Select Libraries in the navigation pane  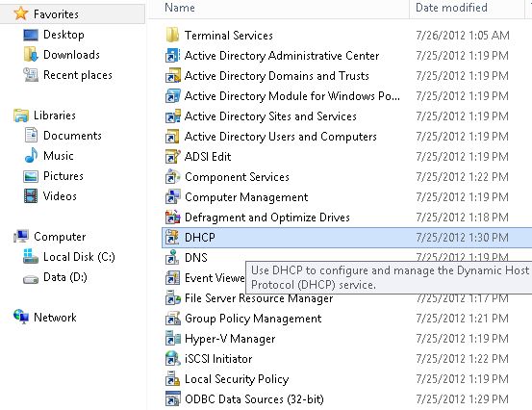(55, 115)
